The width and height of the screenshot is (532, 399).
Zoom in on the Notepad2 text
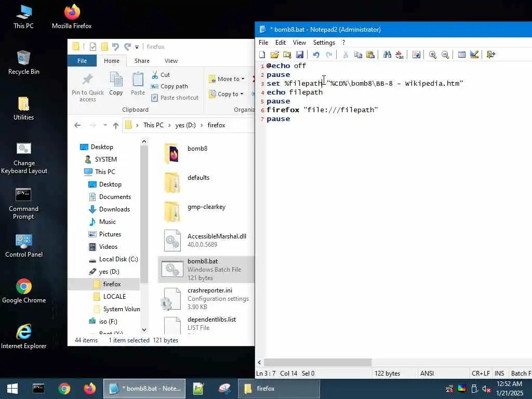click(x=433, y=55)
